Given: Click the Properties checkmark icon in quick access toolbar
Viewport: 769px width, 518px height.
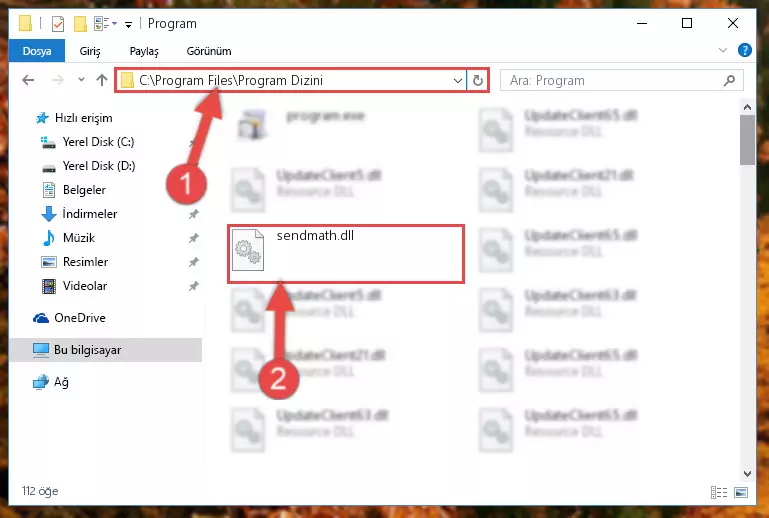Looking at the screenshot, I should 58,24.
